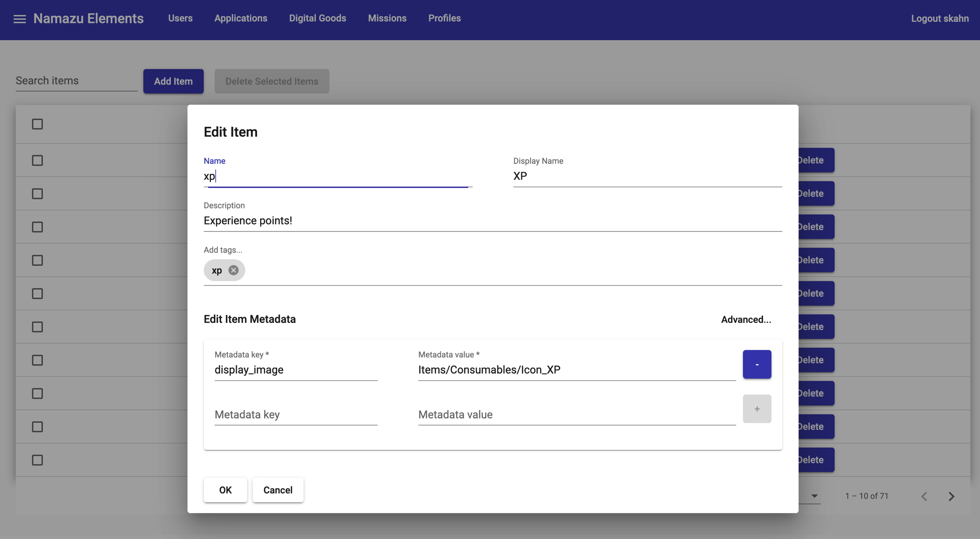This screenshot has width=980, height=539.
Task: Click the plus add-metadata button
Action: [756, 409]
